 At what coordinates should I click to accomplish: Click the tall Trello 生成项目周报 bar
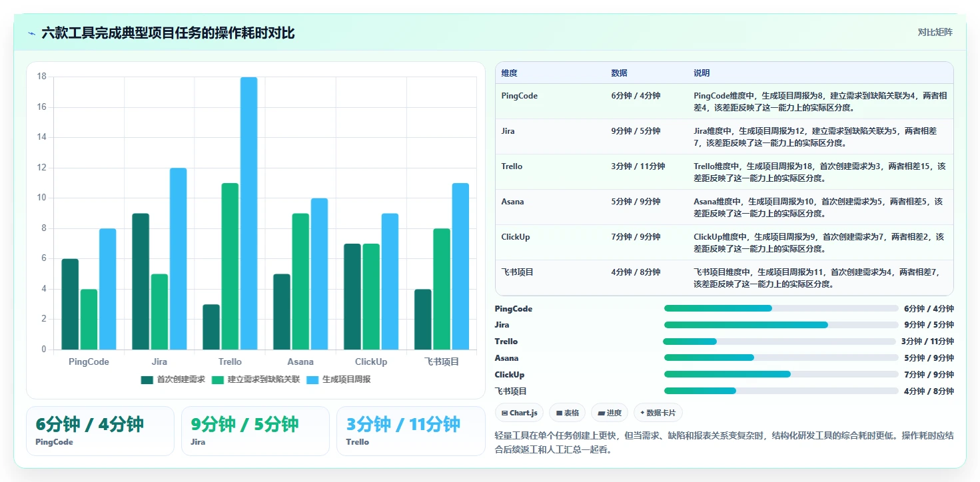(x=249, y=213)
